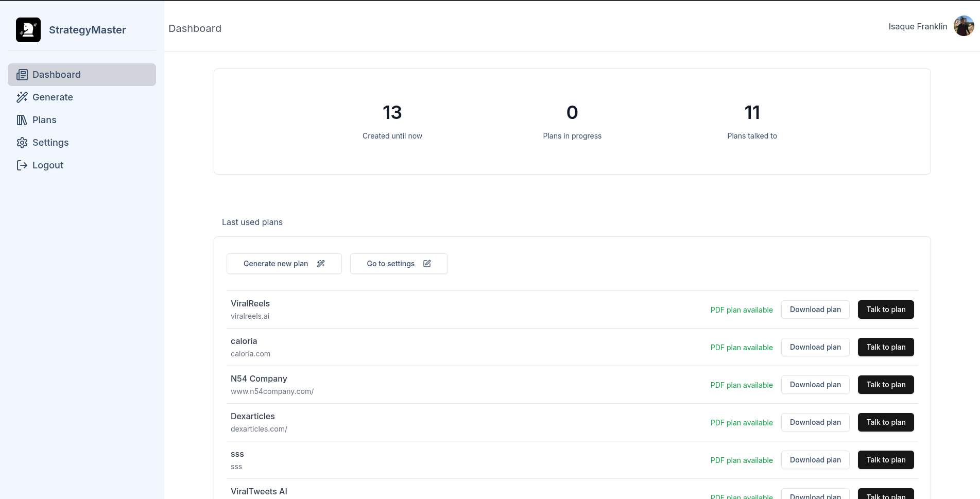
Task: Click the Settings gear sidebar icon
Action: (x=22, y=143)
